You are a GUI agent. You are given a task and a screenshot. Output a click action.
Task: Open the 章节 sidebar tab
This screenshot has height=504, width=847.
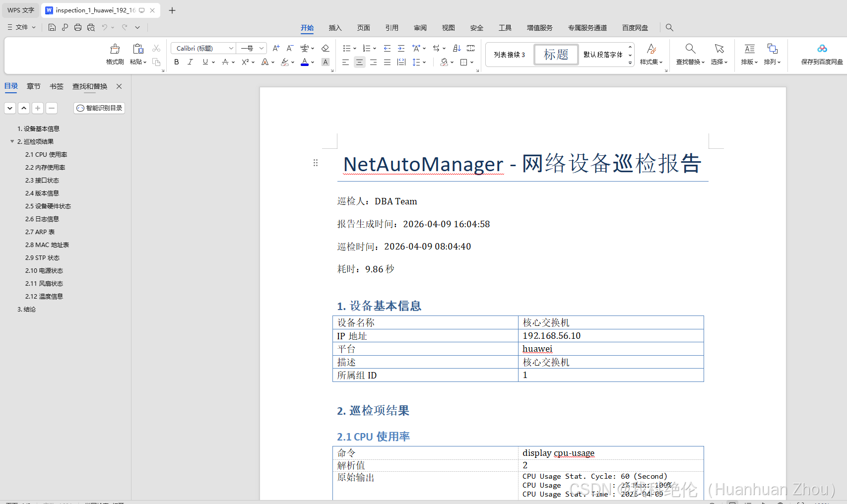point(34,86)
